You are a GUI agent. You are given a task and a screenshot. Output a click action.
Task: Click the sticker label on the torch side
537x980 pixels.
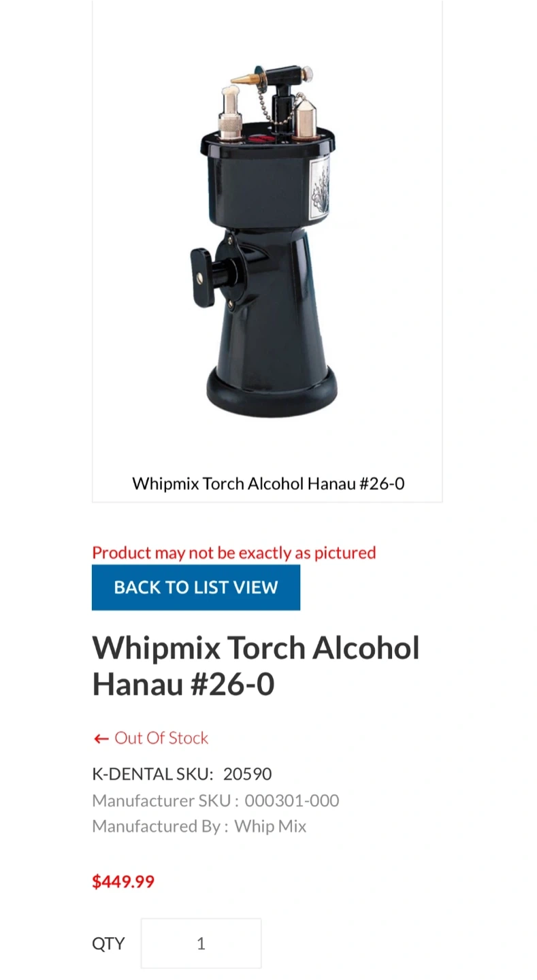click(319, 188)
